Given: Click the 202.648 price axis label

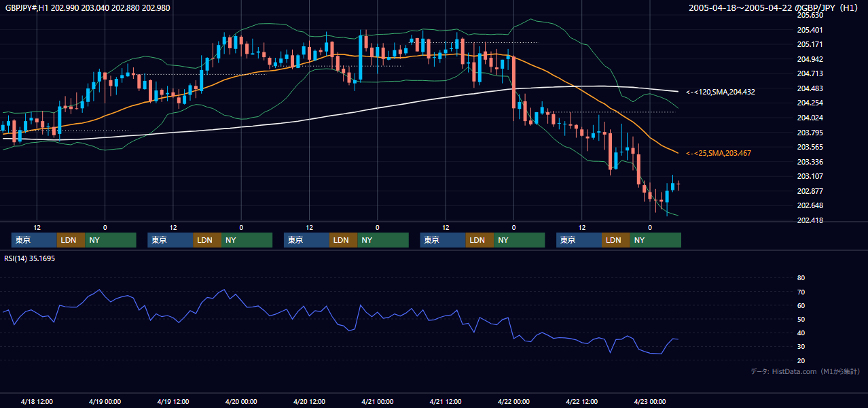Looking at the screenshot, I should 810,205.
